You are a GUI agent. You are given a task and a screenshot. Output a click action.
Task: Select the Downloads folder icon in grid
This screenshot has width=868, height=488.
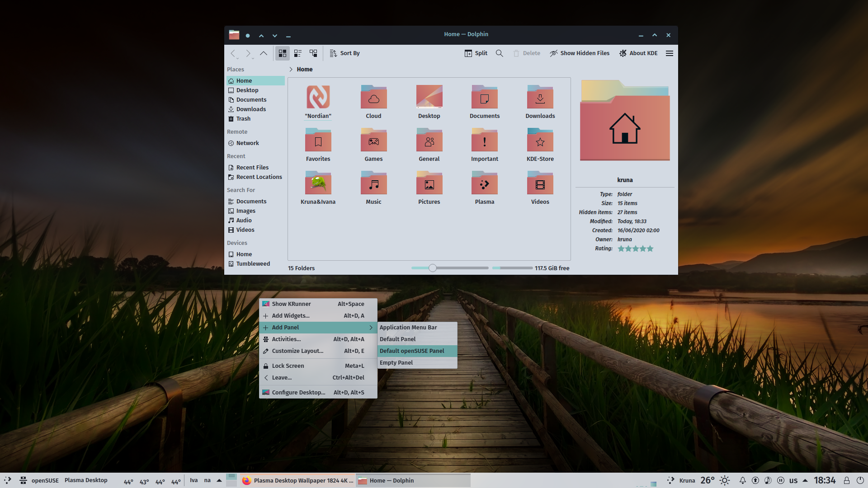(540, 97)
